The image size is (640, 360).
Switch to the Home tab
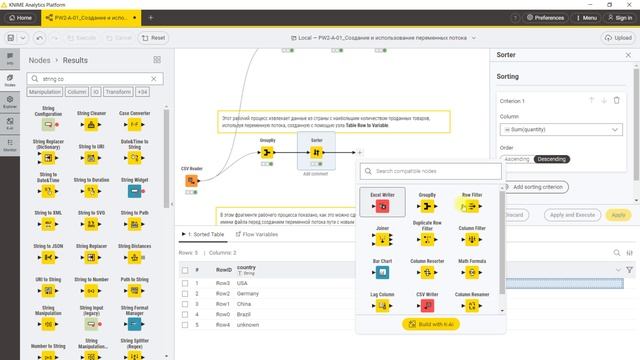[x=20, y=18]
